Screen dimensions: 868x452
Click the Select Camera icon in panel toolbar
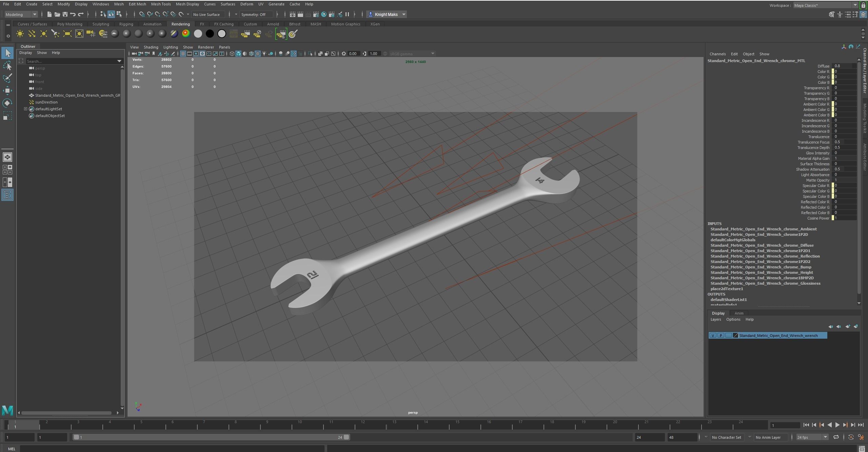(134, 54)
